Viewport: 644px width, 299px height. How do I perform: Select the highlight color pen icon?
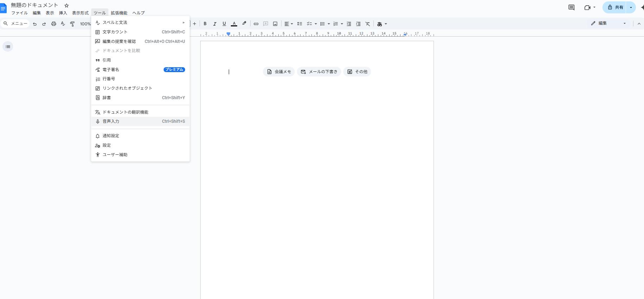(x=244, y=24)
